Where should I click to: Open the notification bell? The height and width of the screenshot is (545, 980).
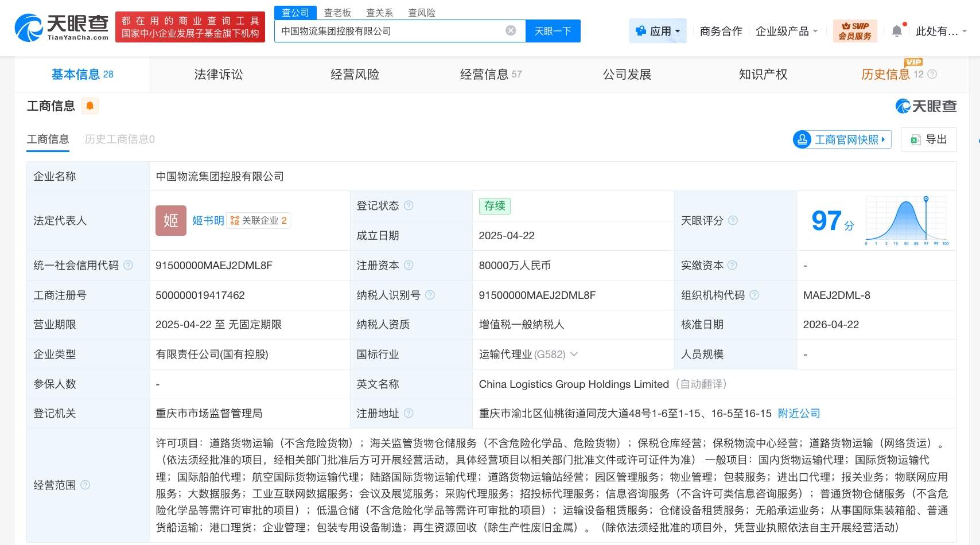pyautogui.click(x=897, y=31)
